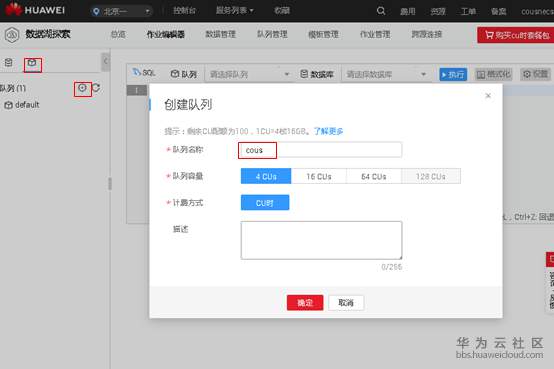Select 64 CUs queue capacity
Image resolution: width=554 pixels, height=369 pixels.
(x=374, y=176)
